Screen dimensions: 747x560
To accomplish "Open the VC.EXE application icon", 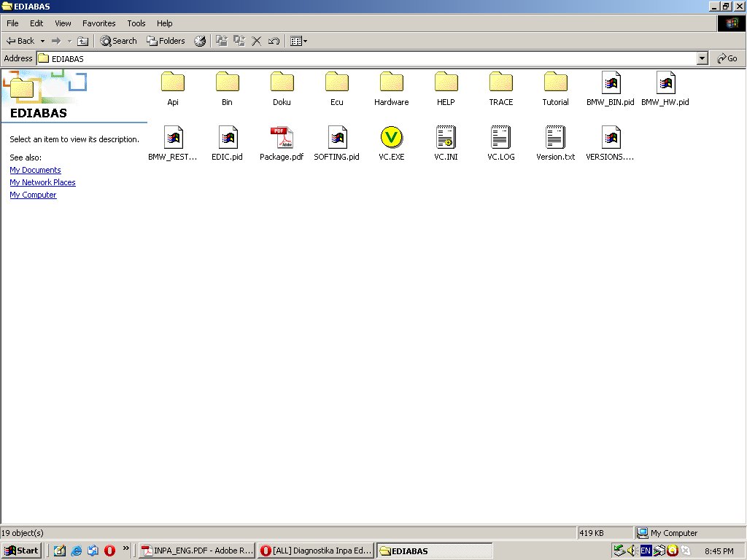I will [391, 137].
